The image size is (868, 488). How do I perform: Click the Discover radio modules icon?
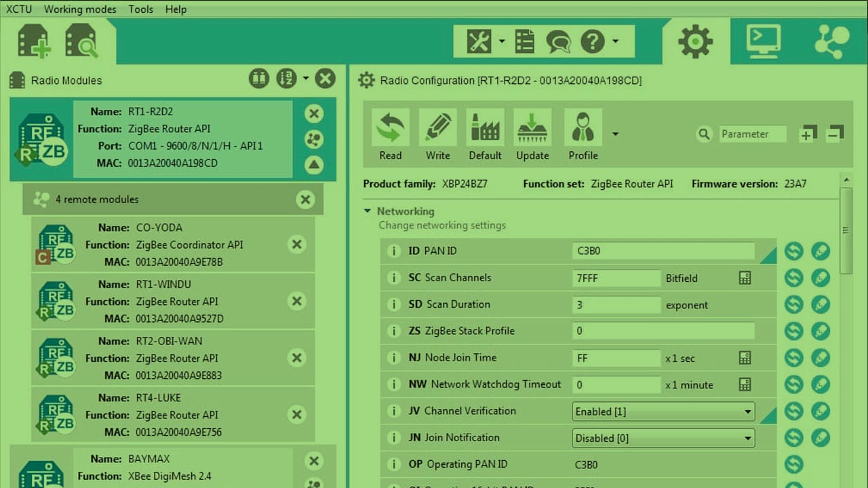[81, 41]
